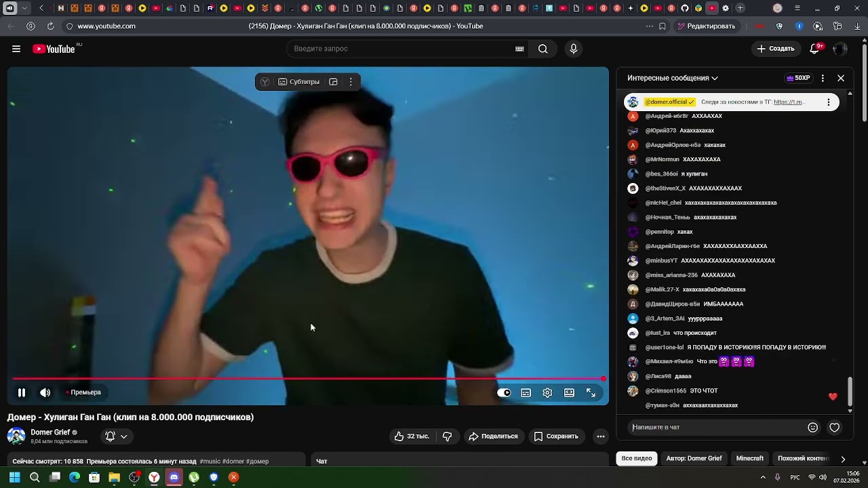
Task: Open the subscription notification bell dropdown
Action: click(117, 436)
